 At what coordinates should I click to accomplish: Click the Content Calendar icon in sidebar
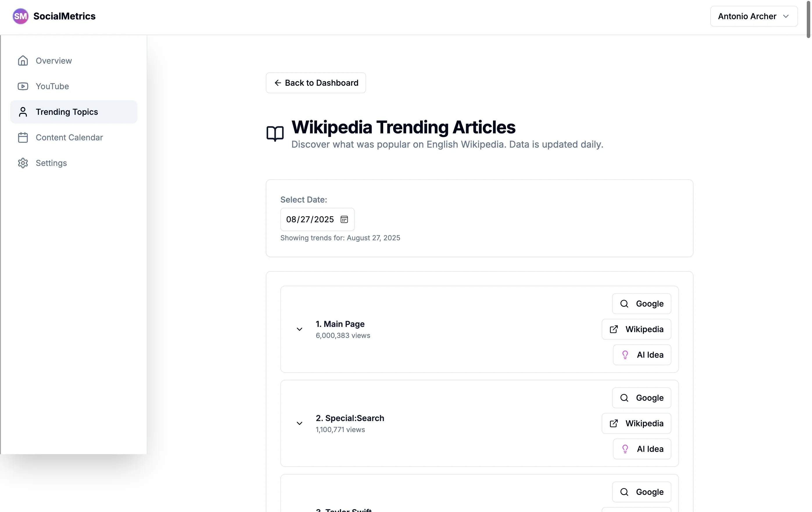click(23, 138)
